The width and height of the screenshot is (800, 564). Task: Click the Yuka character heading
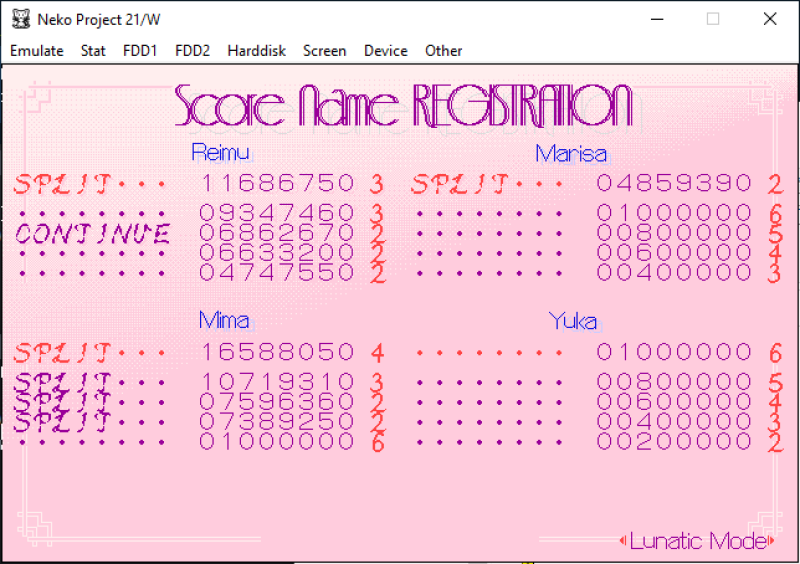click(x=572, y=321)
